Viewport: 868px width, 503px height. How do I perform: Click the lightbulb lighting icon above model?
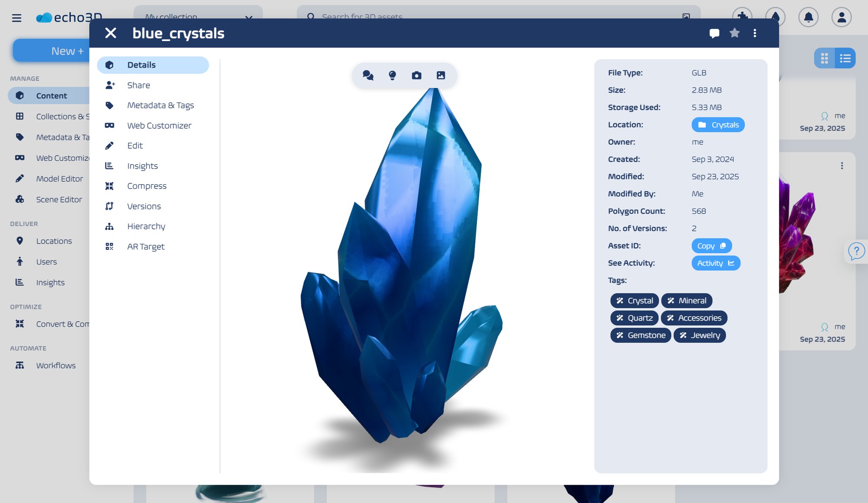tap(392, 75)
